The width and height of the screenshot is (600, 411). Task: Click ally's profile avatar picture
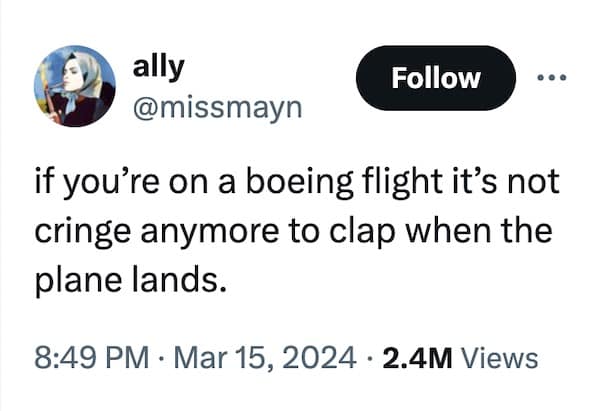click(x=74, y=86)
